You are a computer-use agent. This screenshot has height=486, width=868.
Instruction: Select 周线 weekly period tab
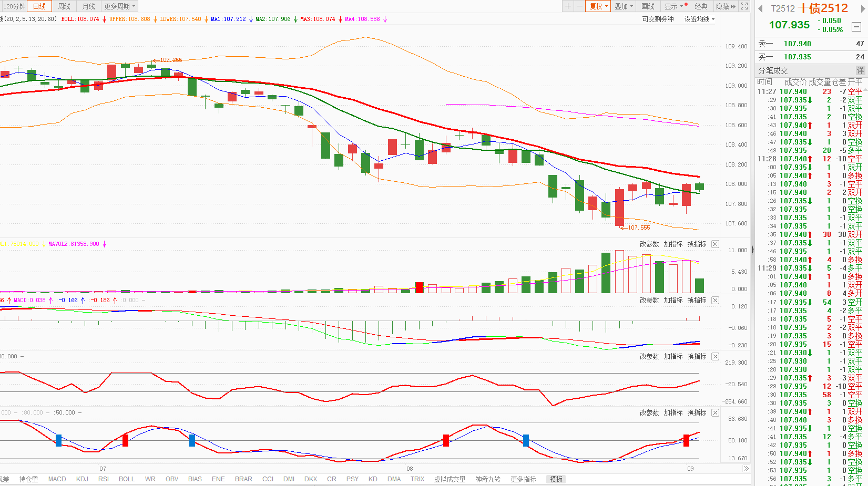[x=64, y=6]
